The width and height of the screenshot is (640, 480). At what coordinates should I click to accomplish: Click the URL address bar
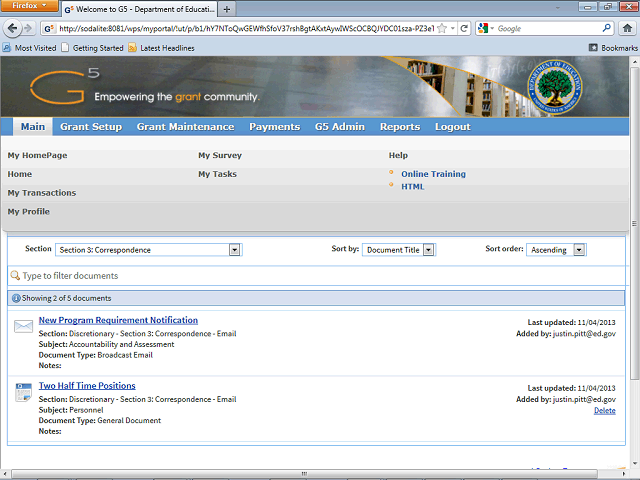(x=247, y=28)
